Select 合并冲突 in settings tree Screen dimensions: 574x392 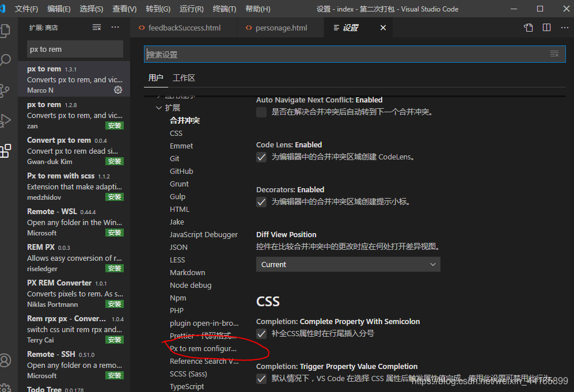click(185, 120)
